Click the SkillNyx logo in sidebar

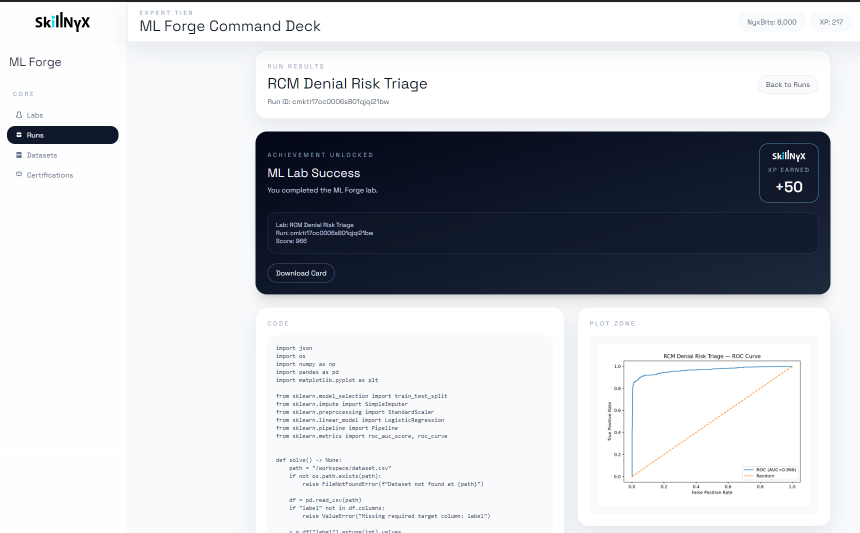pyautogui.click(x=63, y=22)
